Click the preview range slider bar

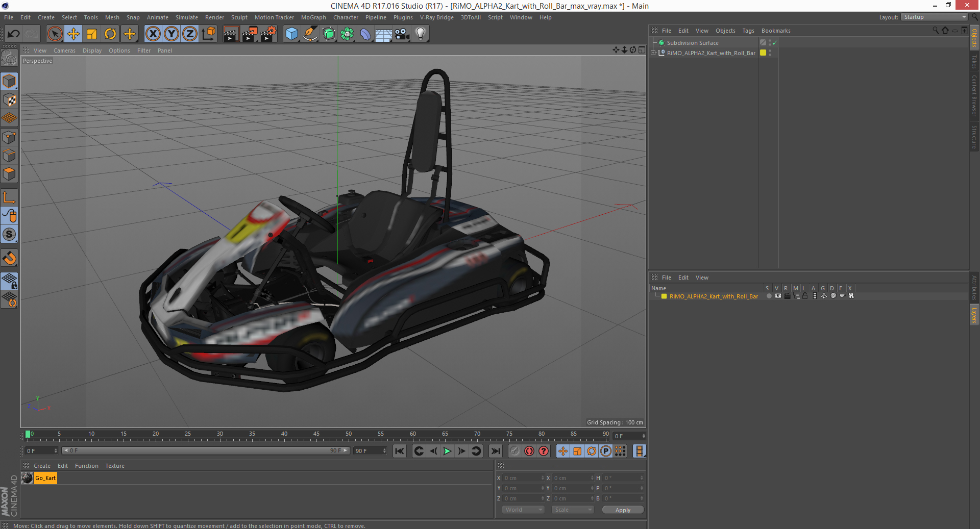pos(206,450)
